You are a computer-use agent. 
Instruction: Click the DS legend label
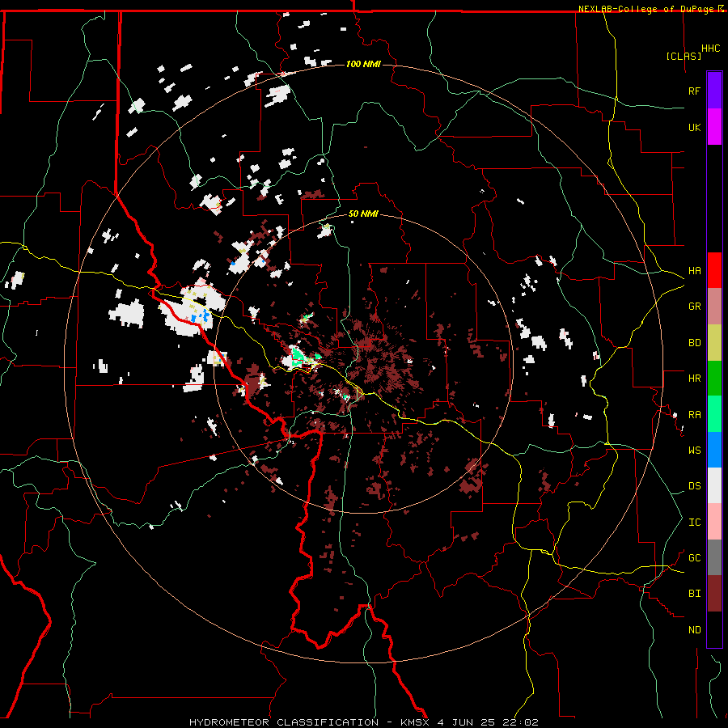(694, 485)
